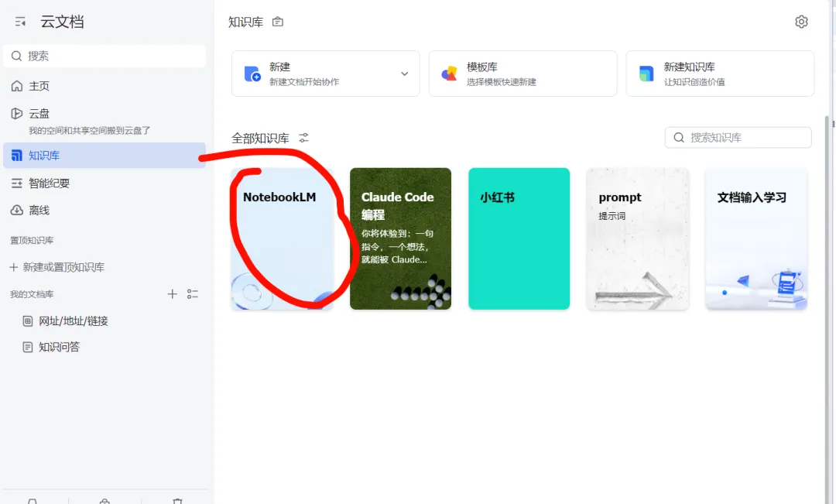
Task: Click the 模板库 colorful shapes icon
Action: click(450, 74)
